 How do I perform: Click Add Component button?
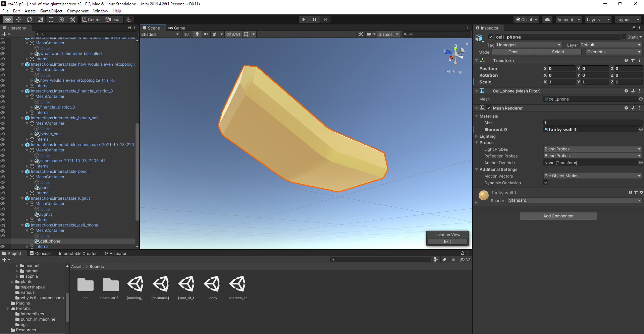click(558, 216)
